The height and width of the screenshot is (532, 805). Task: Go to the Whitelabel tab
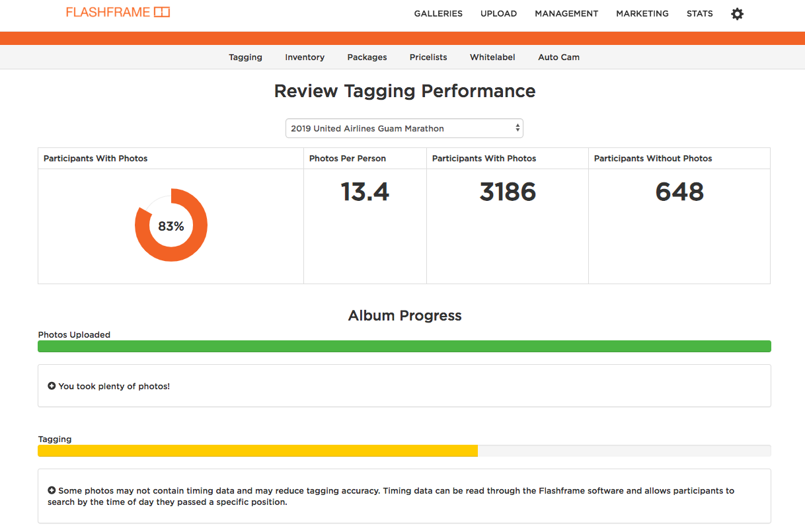coord(492,57)
